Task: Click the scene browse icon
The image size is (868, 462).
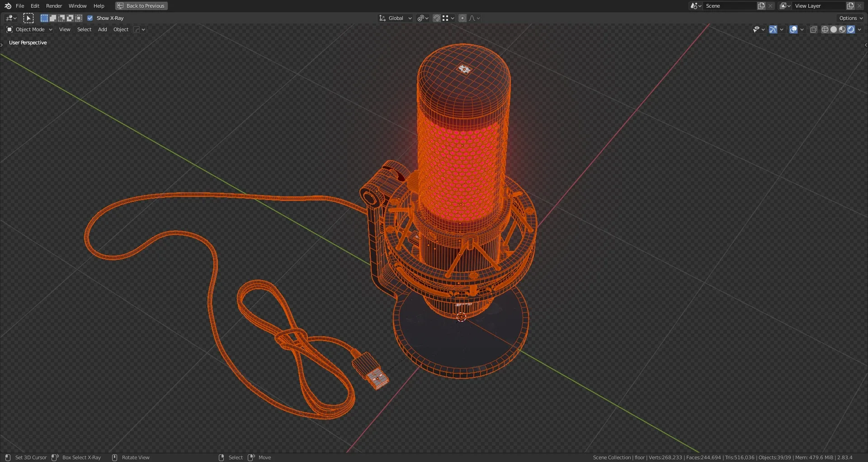Action: pyautogui.click(x=696, y=6)
